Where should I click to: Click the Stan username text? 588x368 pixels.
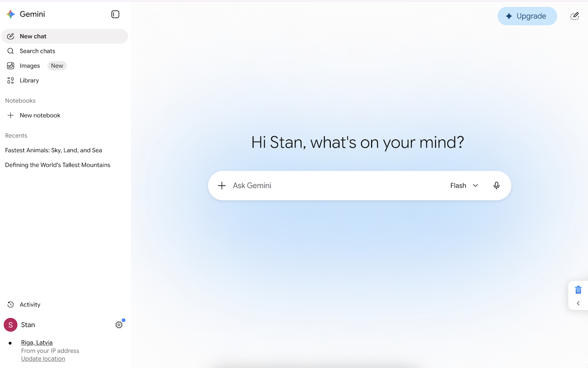coord(28,325)
